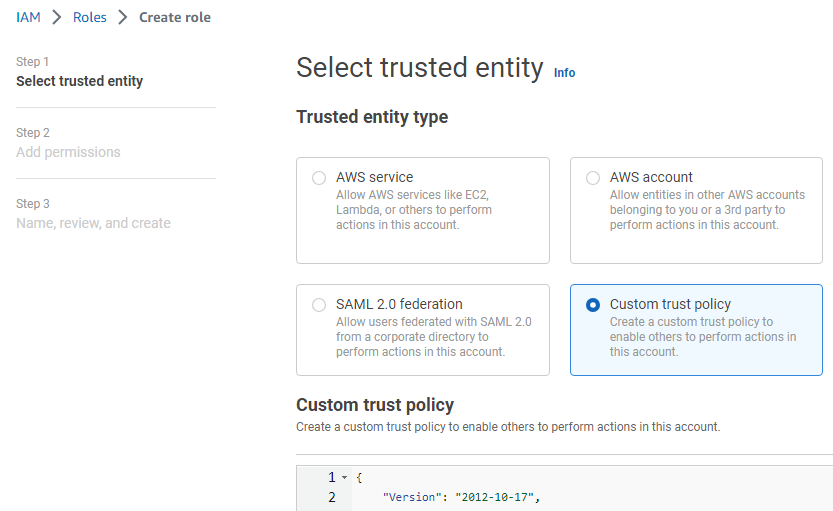The height and width of the screenshot is (511, 833).
Task: Click the SAML 2.0 federation card description
Action: click(434, 337)
